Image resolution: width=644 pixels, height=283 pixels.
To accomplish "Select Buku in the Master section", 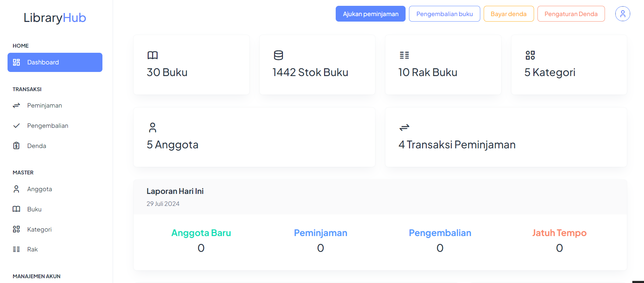I will (x=34, y=209).
